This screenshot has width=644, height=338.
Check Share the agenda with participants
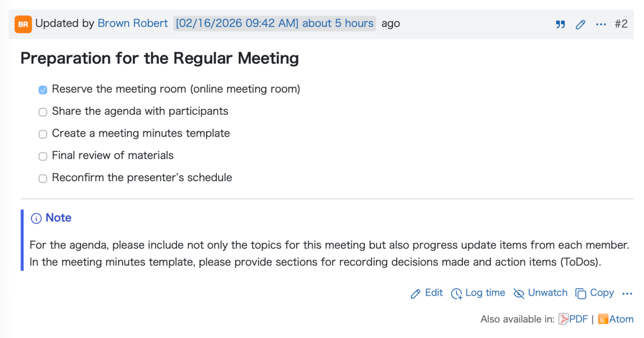[43, 112]
